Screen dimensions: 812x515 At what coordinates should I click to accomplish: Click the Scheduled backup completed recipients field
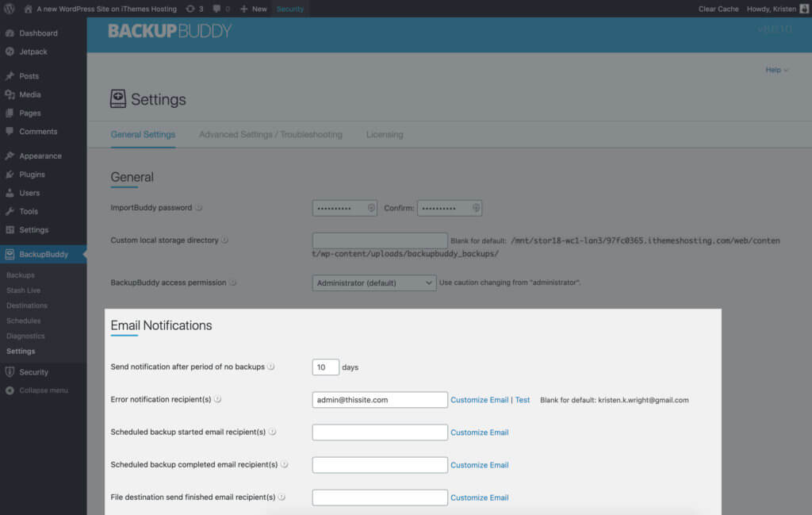(x=380, y=465)
